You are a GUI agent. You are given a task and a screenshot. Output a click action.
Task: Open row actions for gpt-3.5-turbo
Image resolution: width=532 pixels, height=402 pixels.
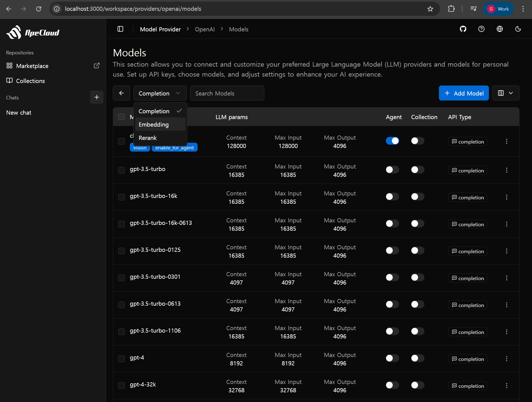(x=507, y=170)
